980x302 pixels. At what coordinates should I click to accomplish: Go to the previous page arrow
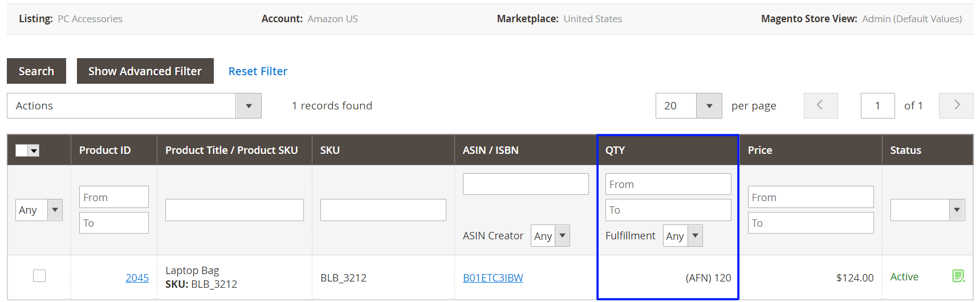coord(820,105)
